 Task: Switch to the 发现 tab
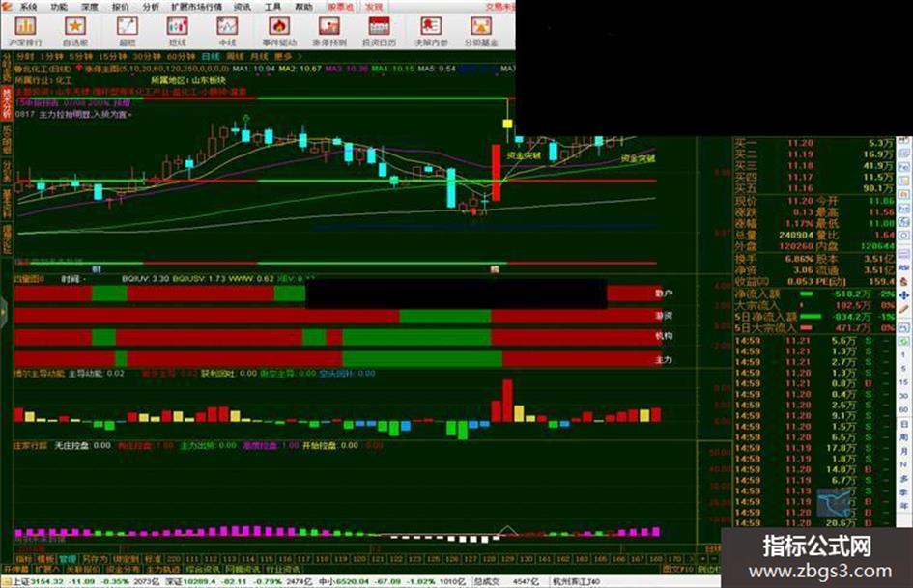(374, 7)
